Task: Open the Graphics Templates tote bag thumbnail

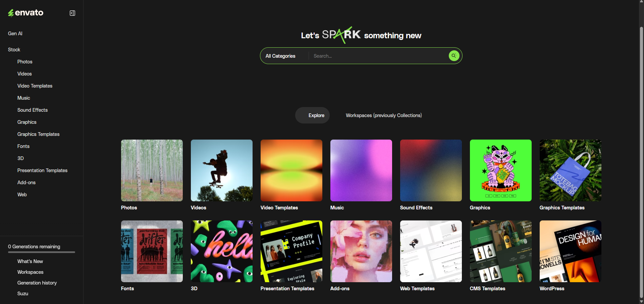Action: click(571, 170)
